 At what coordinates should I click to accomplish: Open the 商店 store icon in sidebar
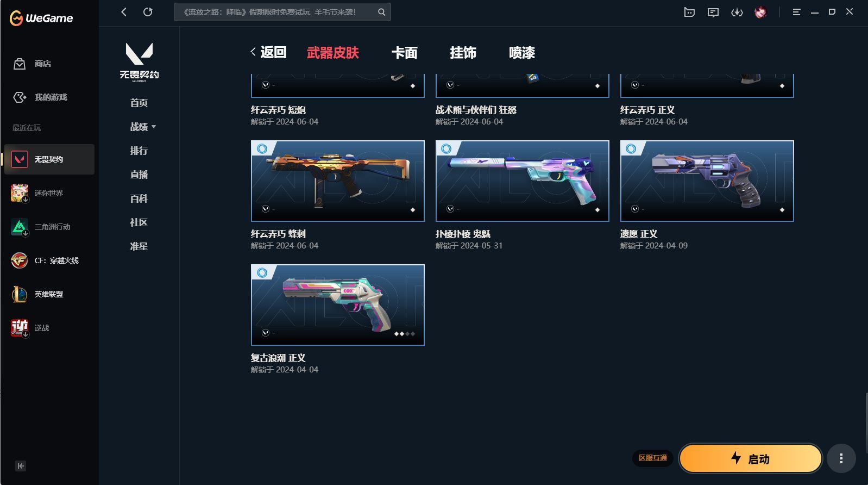(20, 64)
